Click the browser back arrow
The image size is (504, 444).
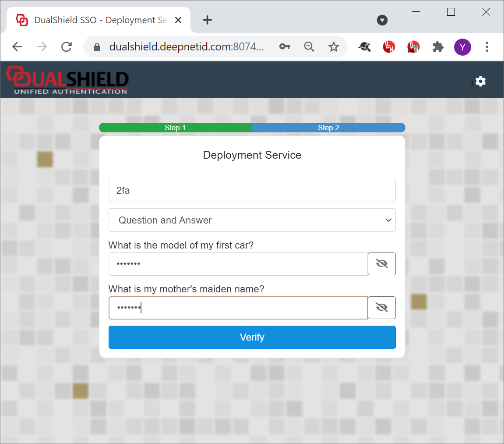pyautogui.click(x=17, y=47)
